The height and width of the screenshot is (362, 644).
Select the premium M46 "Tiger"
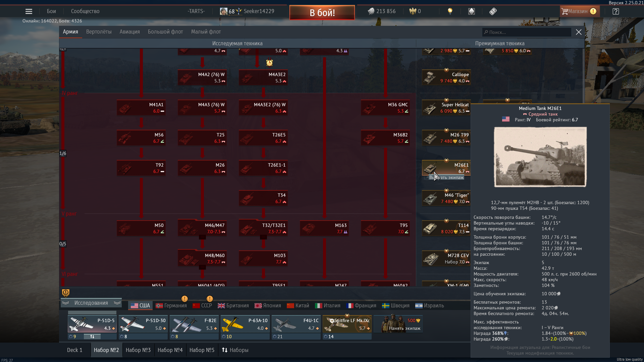446,198
